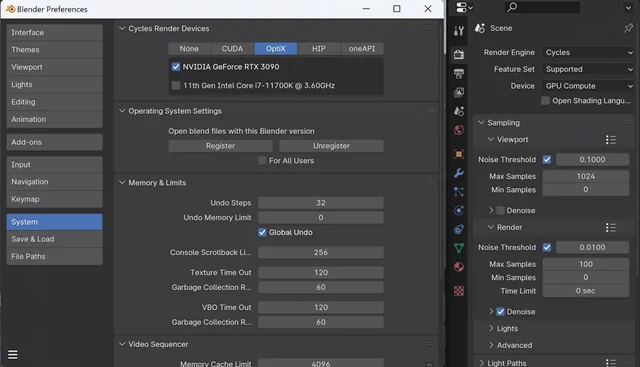Image resolution: width=640 pixels, height=367 pixels.
Task: Collapse the Memory & Limits panel
Action: [122, 182]
